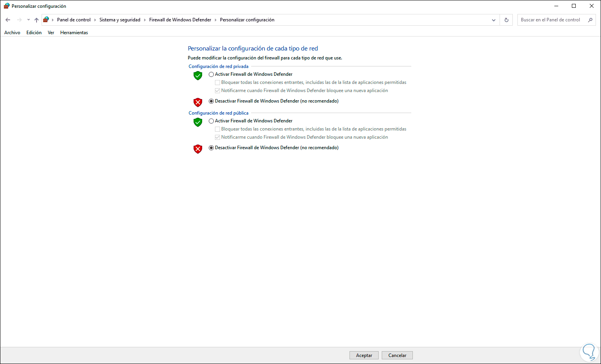Expand chevron after 'Firewall de Windows Defender' breadcrumb
This screenshot has width=601, height=364.
(216, 20)
